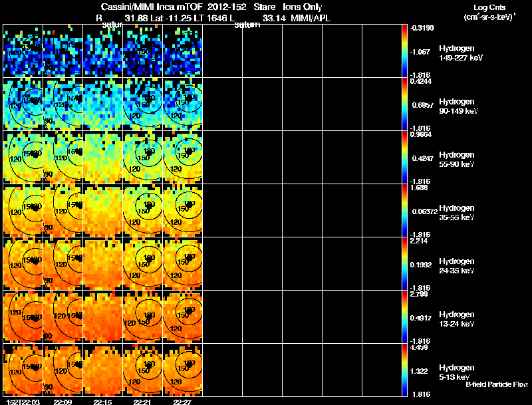Click the 149-227 keV image panel at 22:15
Screen dimensions: 532x405
103,51
